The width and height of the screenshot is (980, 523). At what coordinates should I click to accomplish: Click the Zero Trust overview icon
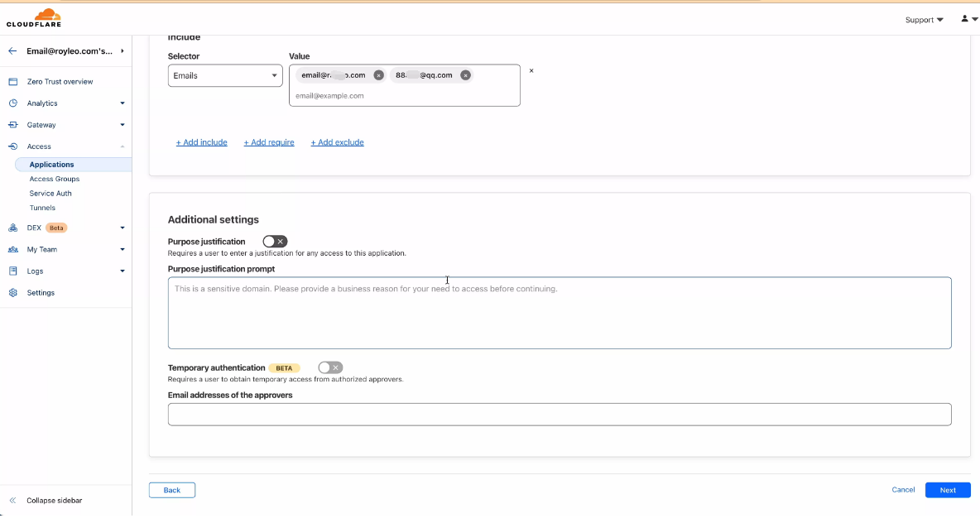[12, 82]
